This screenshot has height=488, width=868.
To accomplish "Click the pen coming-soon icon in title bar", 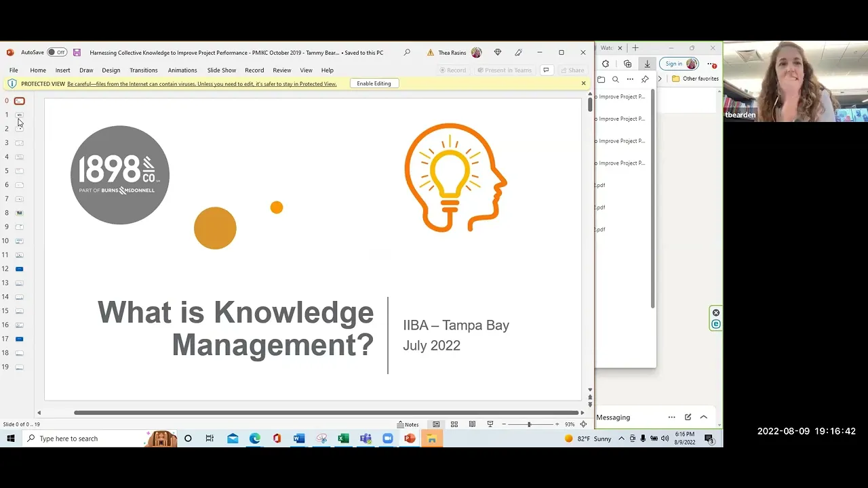I will tap(519, 52).
